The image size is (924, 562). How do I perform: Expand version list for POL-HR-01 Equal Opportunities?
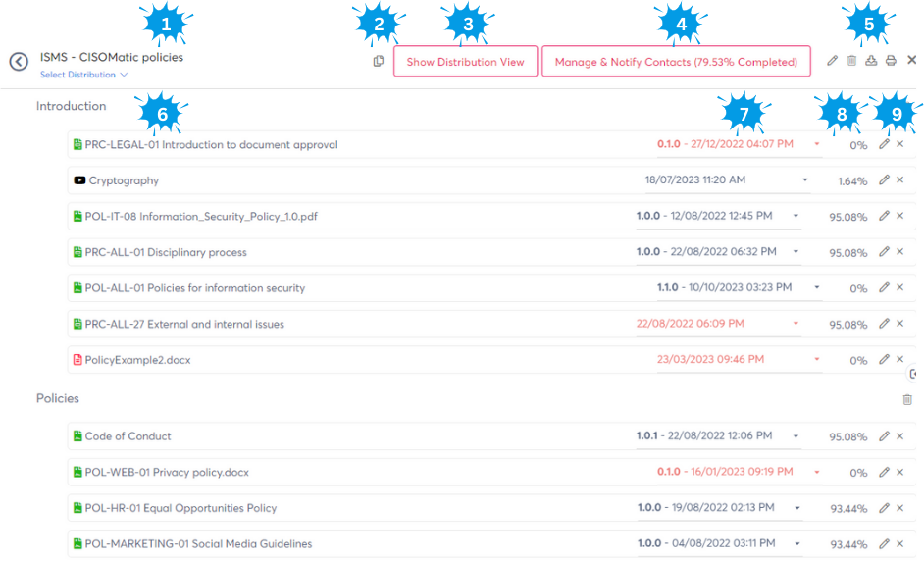(x=797, y=508)
